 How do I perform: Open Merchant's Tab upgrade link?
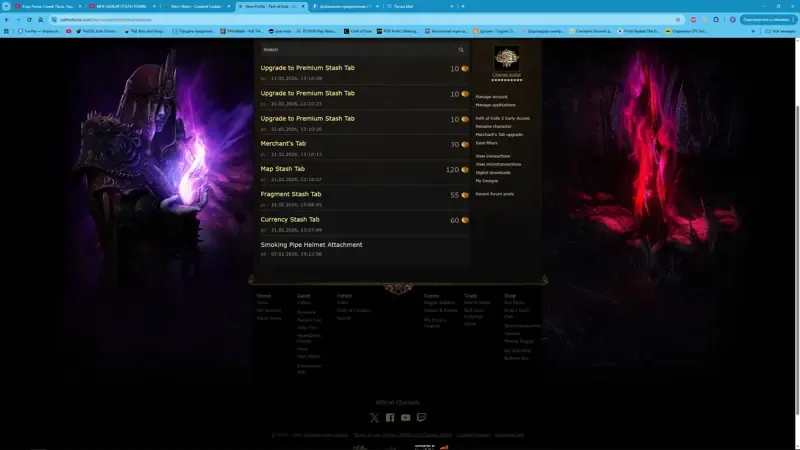[499, 135]
